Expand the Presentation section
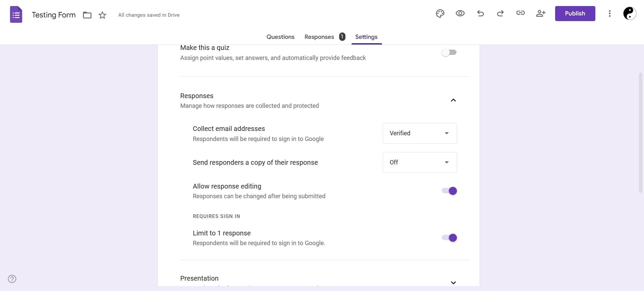The width and height of the screenshot is (644, 291). 453,283
